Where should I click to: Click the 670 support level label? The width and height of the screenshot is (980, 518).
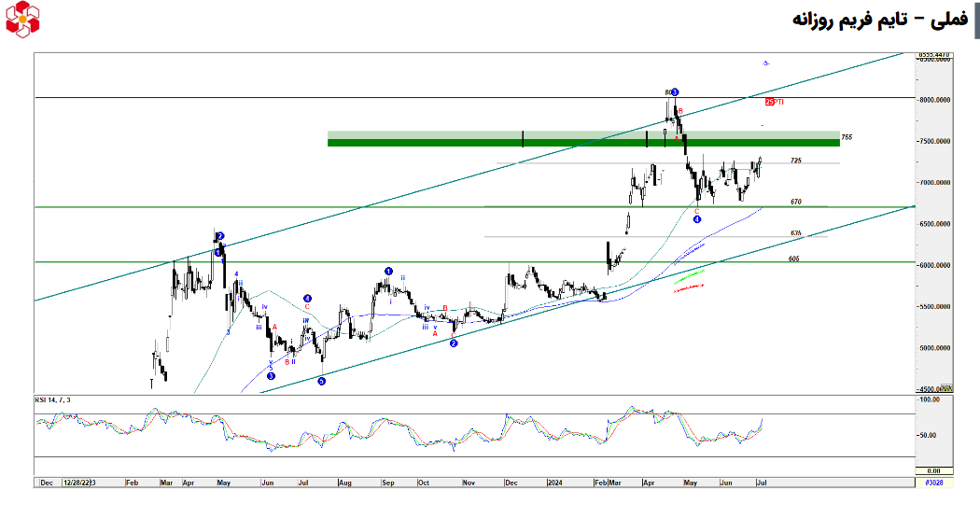pyautogui.click(x=796, y=202)
